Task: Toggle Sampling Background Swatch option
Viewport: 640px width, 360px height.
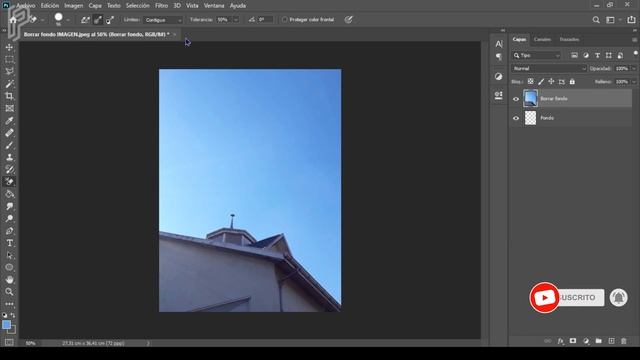Action: 110,20
